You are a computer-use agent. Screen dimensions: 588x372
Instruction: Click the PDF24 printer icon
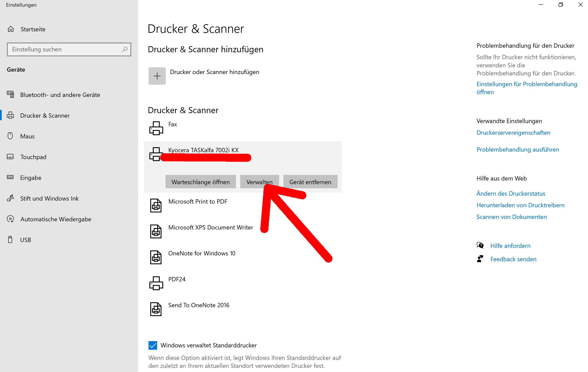[156, 283]
